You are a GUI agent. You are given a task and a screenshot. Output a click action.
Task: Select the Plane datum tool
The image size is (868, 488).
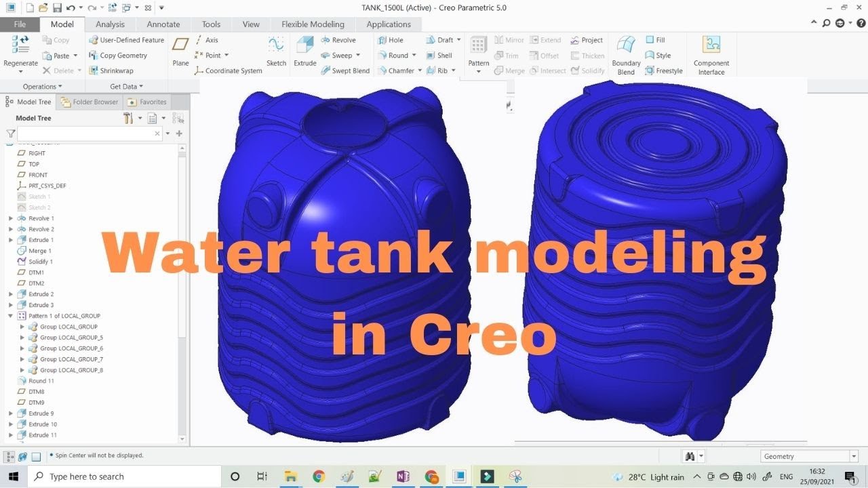pos(180,52)
